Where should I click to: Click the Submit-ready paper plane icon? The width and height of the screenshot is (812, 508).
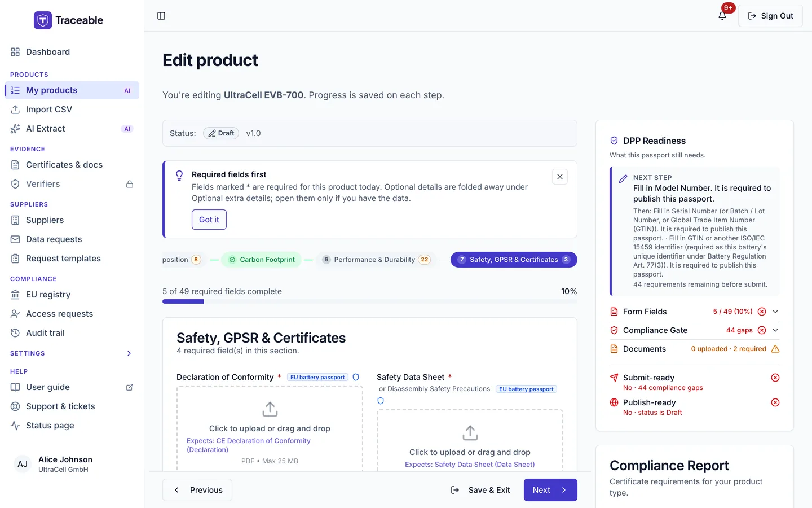coord(614,378)
